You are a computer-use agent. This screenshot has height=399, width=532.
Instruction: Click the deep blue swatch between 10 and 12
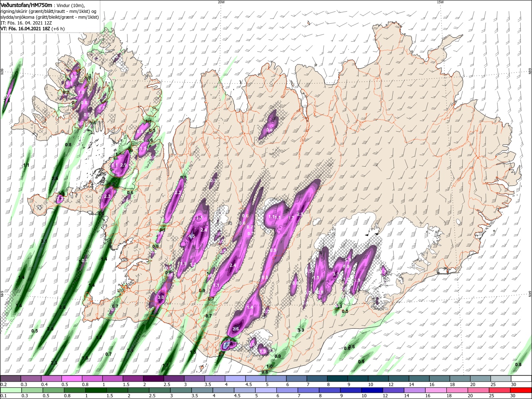pyautogui.click(x=372, y=390)
